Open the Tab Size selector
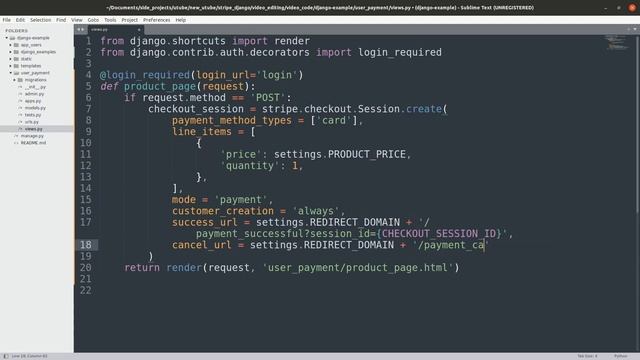The width and height of the screenshot is (640, 360). (587, 356)
